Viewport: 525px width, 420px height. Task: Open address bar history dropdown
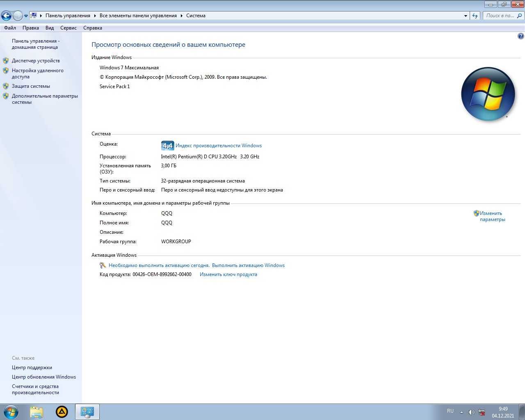click(466, 16)
